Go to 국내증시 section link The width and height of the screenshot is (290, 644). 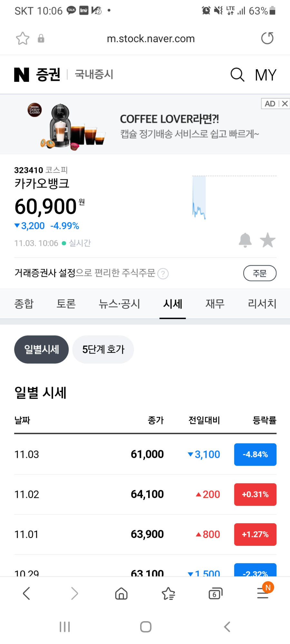[94, 74]
